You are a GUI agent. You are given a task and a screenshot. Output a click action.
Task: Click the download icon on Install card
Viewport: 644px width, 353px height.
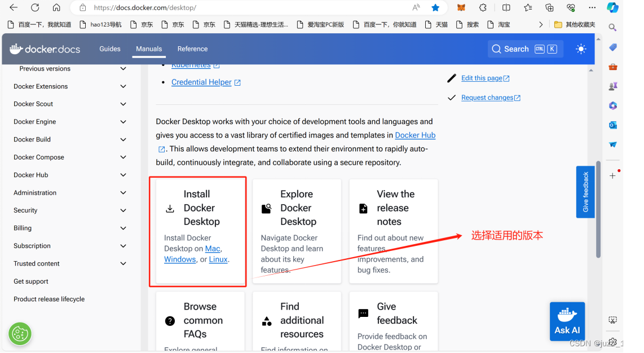pyautogui.click(x=170, y=209)
